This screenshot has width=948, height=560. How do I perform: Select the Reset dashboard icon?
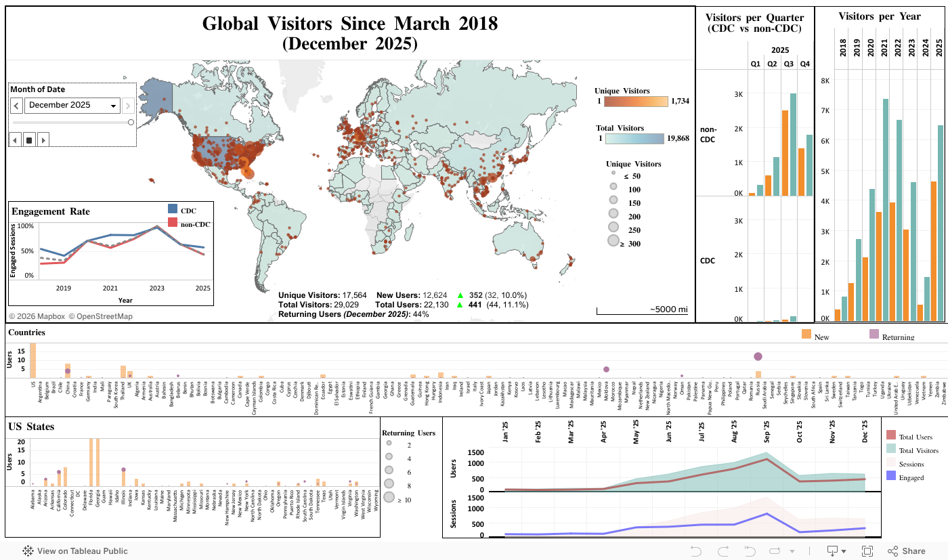pos(750,551)
